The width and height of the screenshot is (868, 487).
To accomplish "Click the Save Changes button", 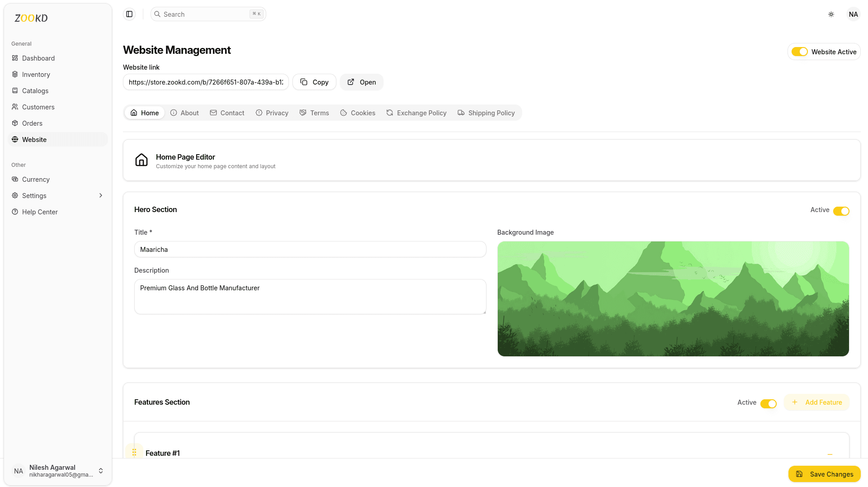I will (824, 474).
